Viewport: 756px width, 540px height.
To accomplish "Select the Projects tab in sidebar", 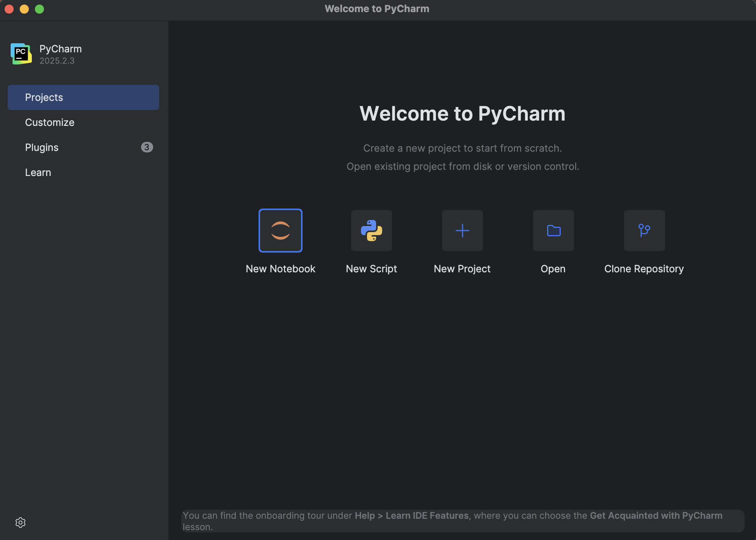I will pos(83,97).
